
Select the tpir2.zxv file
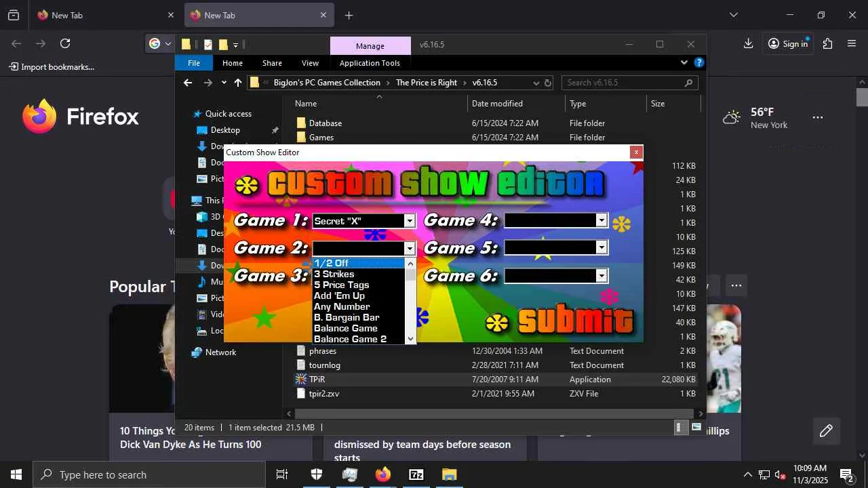click(323, 394)
